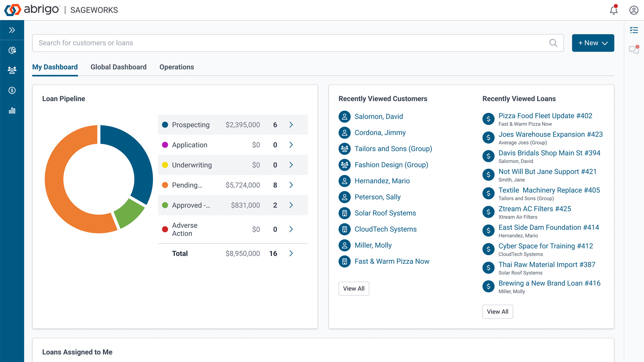Expand the Pending pipeline row chevron
The image size is (644, 362).
pos(291,185)
